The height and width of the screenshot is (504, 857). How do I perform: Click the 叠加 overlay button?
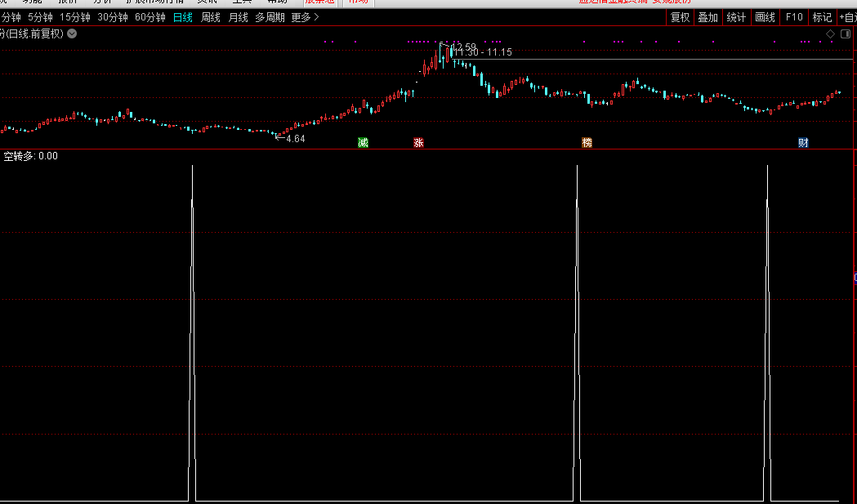707,17
